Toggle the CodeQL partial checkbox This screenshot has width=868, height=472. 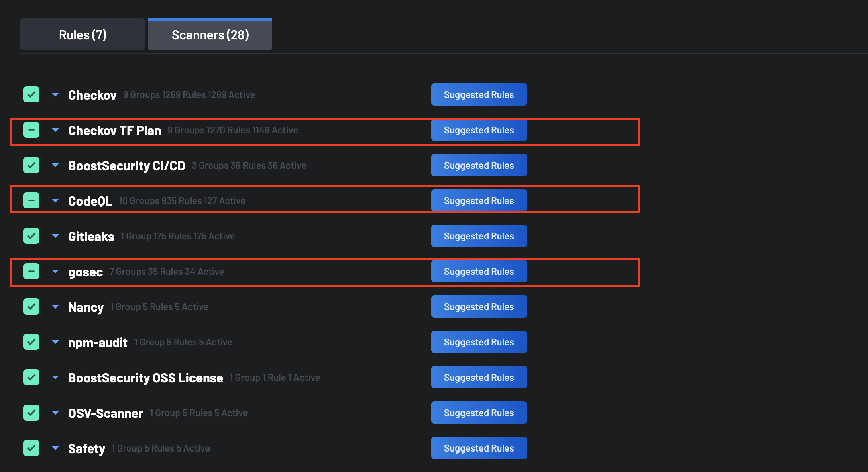pyautogui.click(x=31, y=201)
